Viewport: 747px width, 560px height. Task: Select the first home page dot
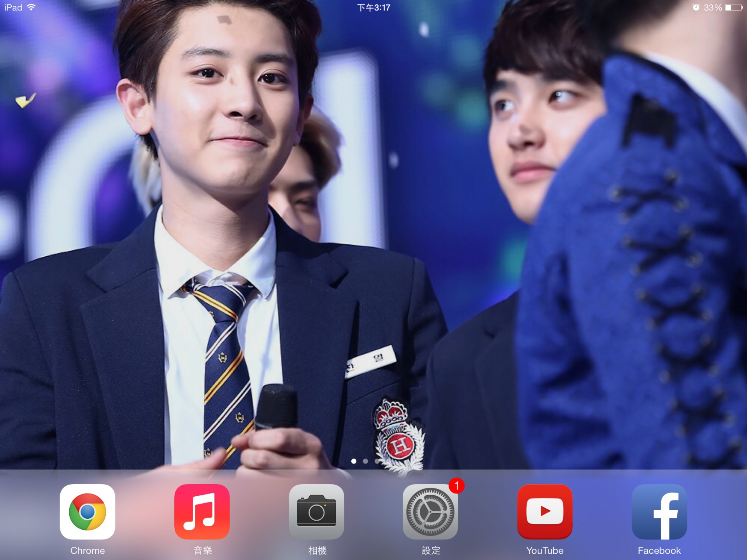pos(354,461)
